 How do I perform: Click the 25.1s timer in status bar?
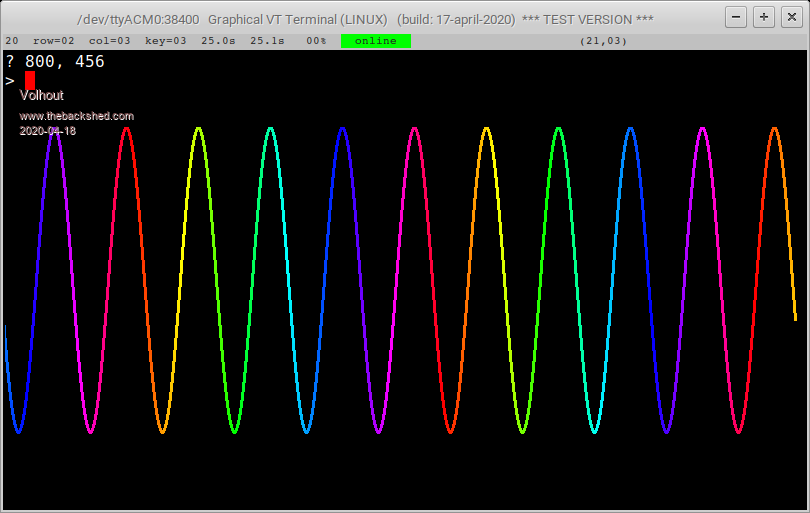coord(268,41)
